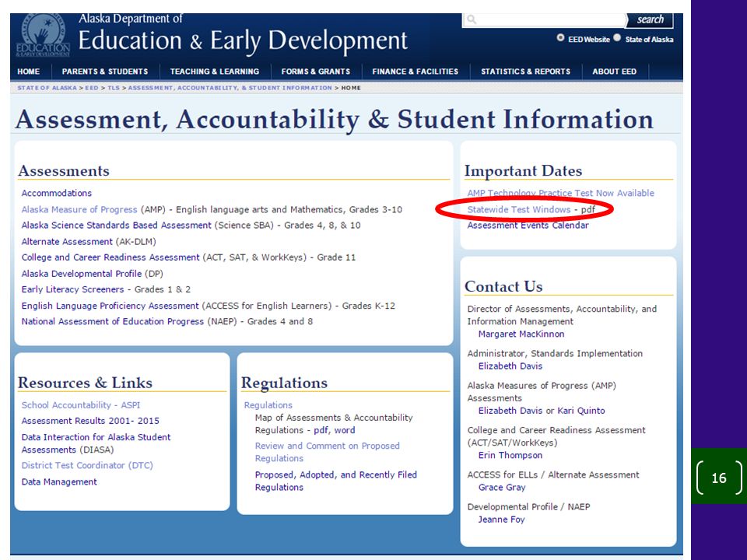747x560 pixels.
Task: Click inside the search input field
Action: [544, 20]
